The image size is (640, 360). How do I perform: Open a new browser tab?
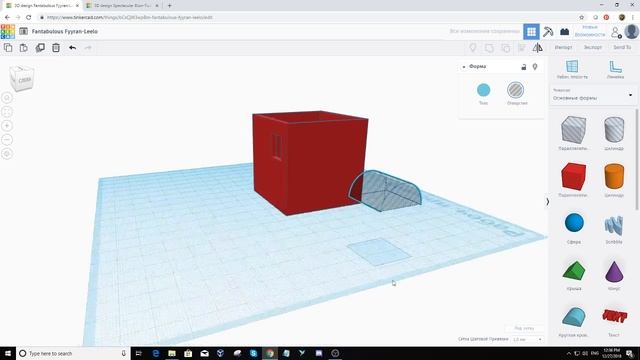(169, 6)
